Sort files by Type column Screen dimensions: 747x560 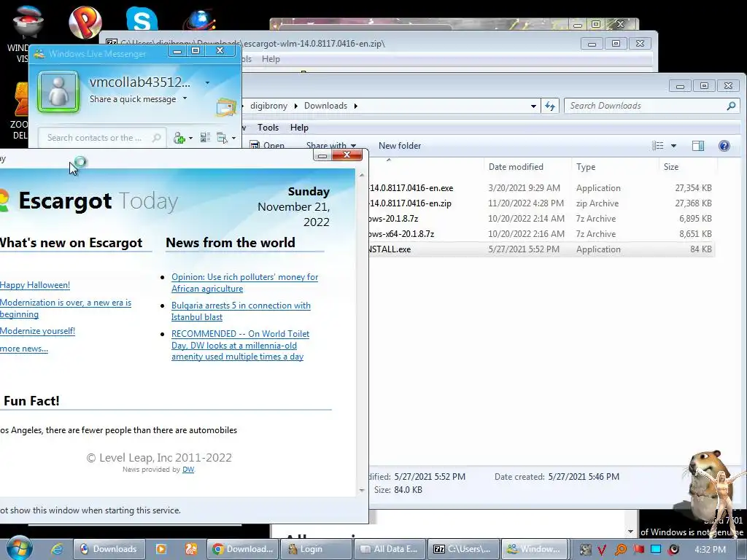616,167
